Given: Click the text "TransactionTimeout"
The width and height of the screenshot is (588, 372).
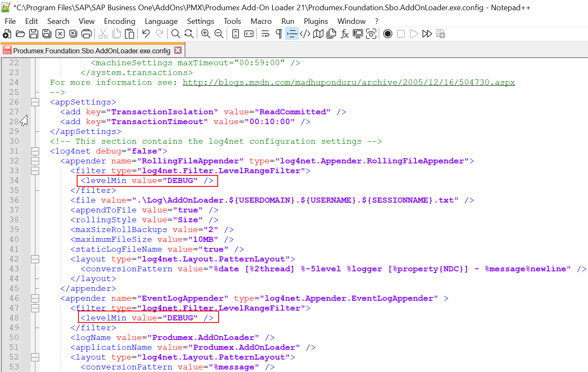Looking at the screenshot, I should (157, 122).
